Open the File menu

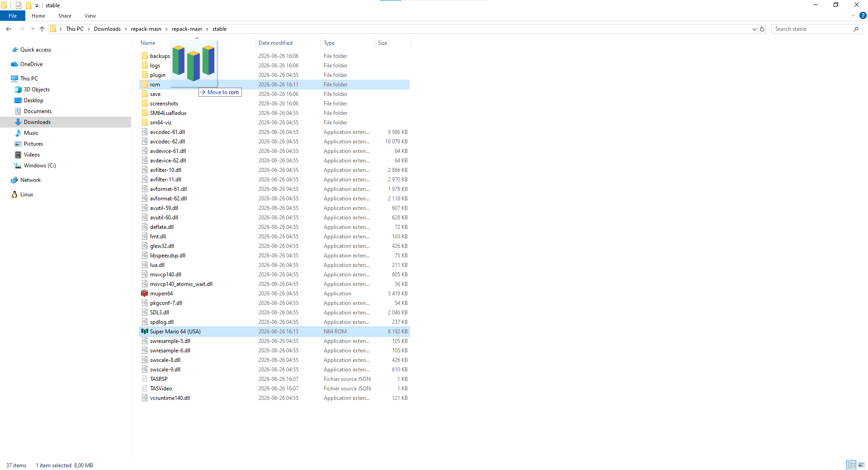coord(13,16)
